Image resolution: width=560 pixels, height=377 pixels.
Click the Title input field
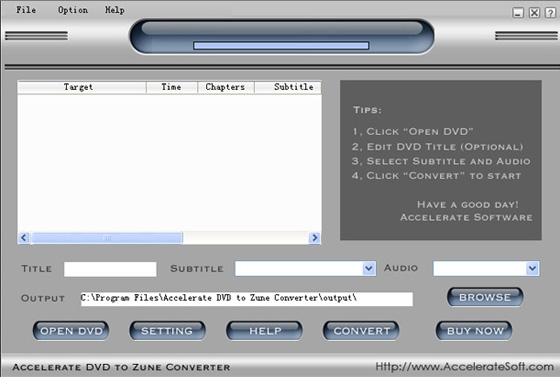coord(110,269)
